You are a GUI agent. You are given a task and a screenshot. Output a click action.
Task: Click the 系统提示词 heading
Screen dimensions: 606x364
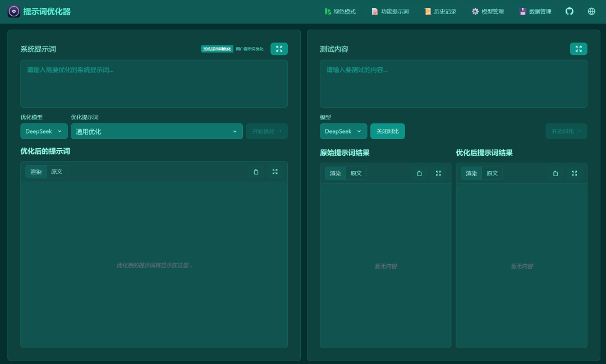(x=38, y=49)
